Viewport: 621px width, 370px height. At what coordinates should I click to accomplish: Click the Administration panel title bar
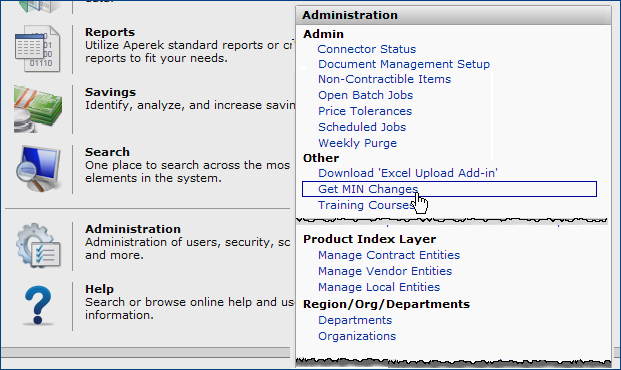(x=453, y=15)
